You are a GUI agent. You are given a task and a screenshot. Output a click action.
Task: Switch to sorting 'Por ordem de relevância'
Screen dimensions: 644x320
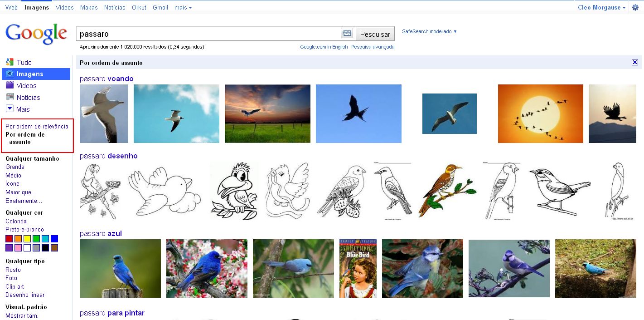[x=37, y=126]
